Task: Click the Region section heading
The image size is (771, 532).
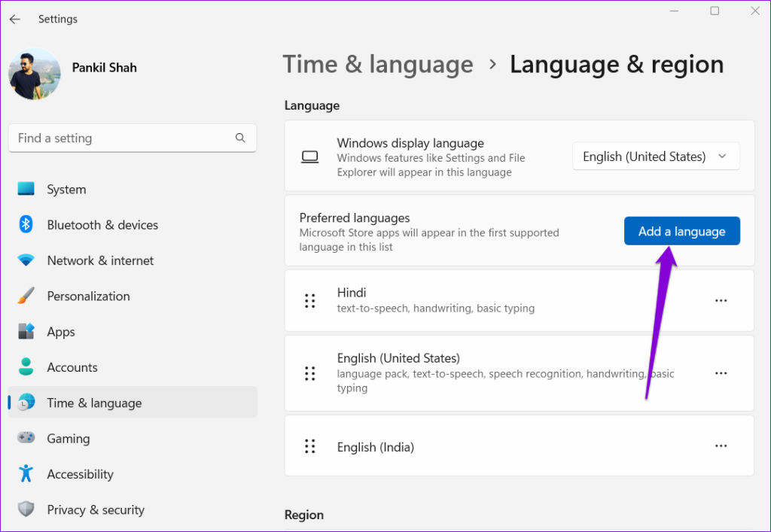Action: point(304,515)
